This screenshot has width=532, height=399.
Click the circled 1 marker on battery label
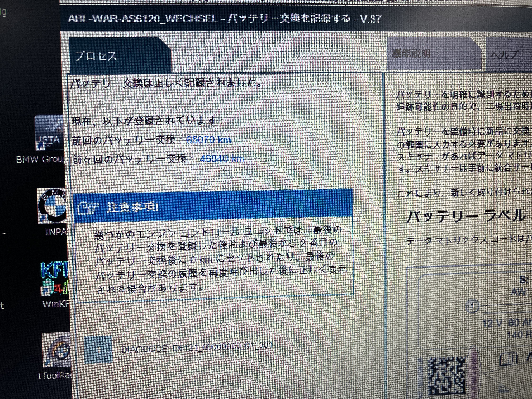pos(472,306)
